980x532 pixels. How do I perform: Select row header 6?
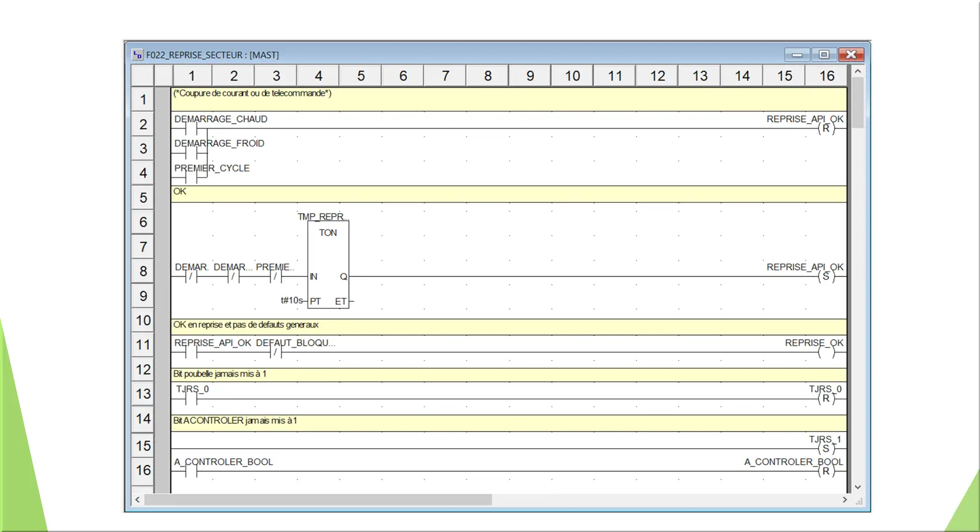[142, 222]
